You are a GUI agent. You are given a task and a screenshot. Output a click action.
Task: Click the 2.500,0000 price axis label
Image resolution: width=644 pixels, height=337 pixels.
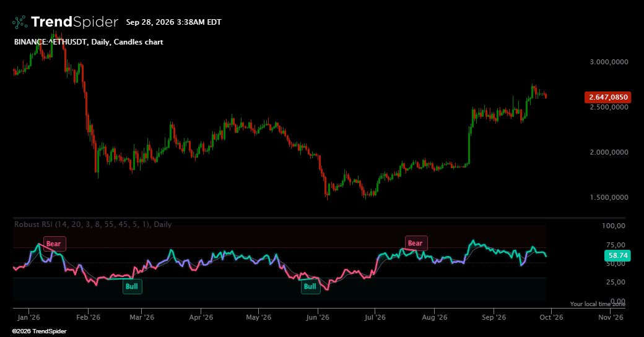pos(609,107)
